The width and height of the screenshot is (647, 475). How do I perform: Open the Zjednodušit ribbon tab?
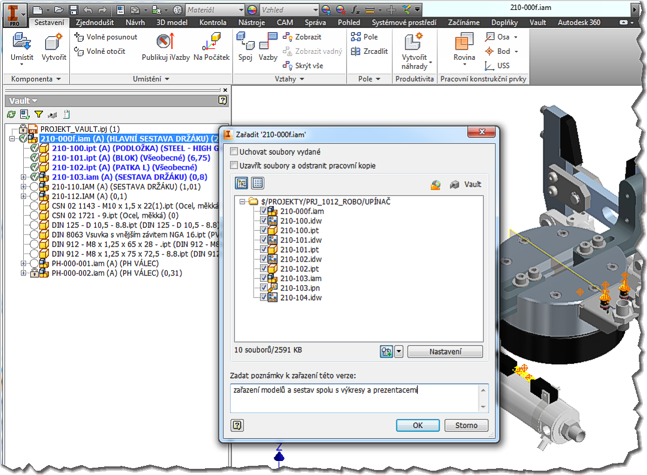(94, 22)
